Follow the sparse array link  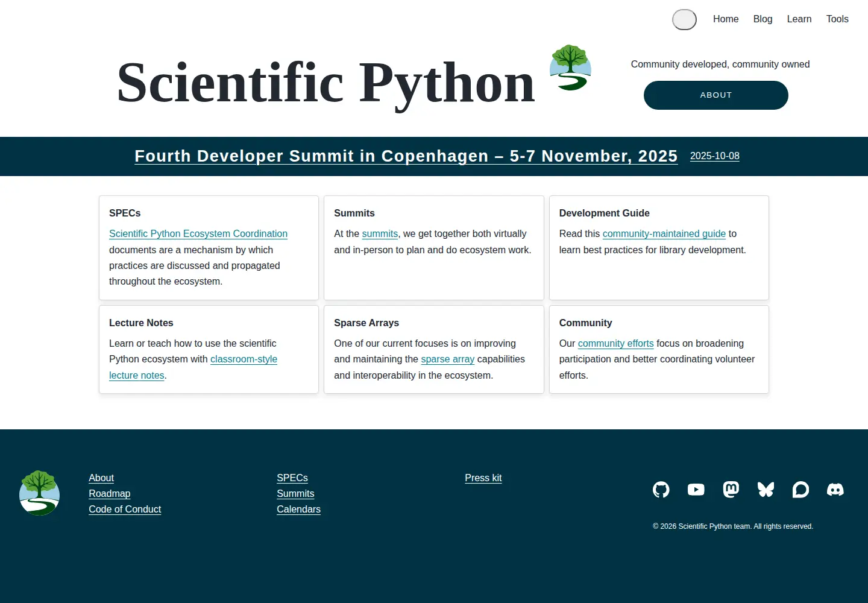point(448,359)
